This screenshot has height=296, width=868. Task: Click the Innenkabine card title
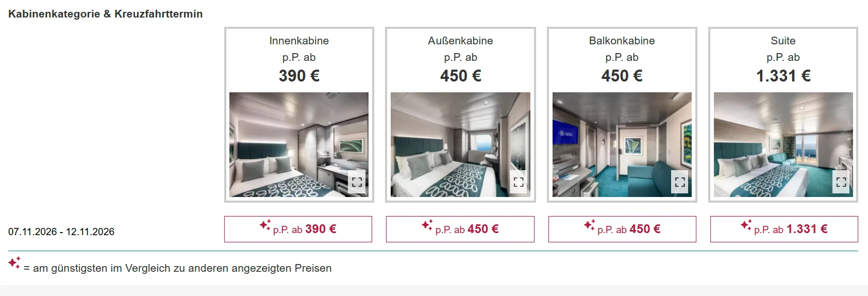point(299,41)
